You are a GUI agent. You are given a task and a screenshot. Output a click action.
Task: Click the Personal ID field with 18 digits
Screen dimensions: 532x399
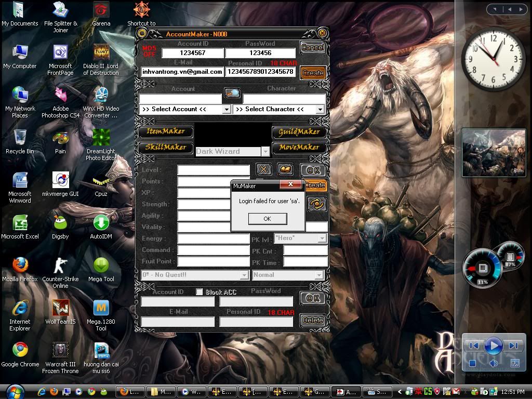tap(260, 72)
